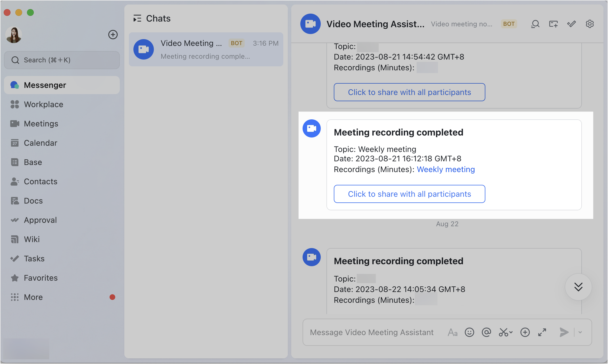This screenshot has width=608, height=364.
Task: Expand the More section in the sidebar
Action: pyautogui.click(x=33, y=297)
